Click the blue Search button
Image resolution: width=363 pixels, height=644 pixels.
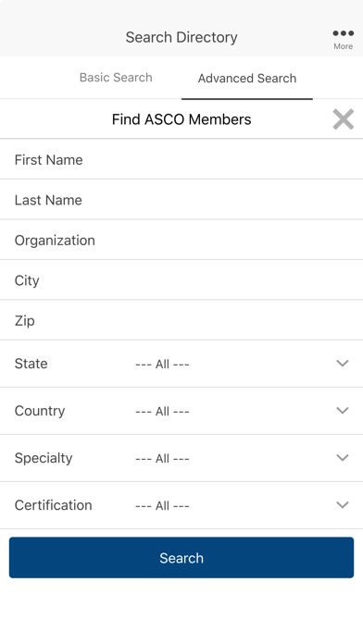pos(181,557)
